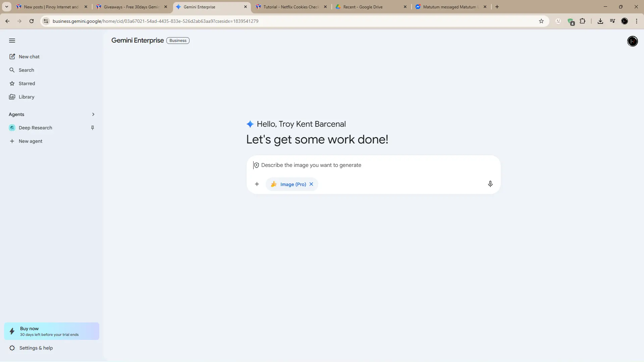The image size is (644, 362).
Task: Open a new browser tab with the plus
Action: (497, 7)
